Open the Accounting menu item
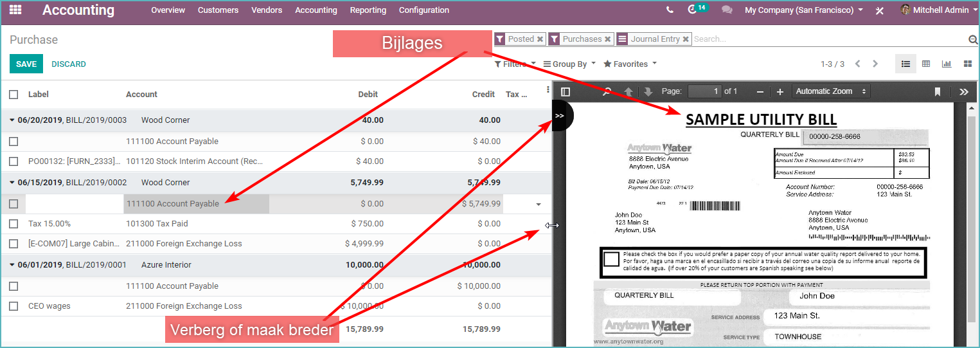Image resolution: width=980 pixels, height=348 pixels. (x=316, y=10)
